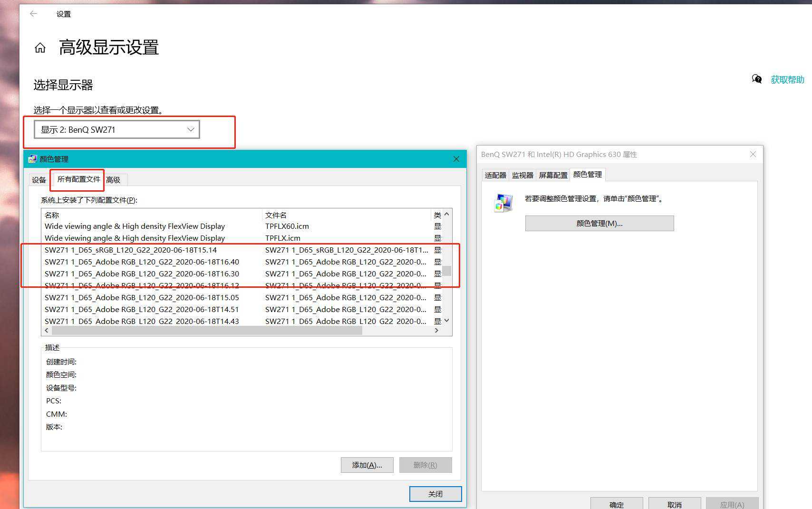Open the 适配器 tab
812x509 pixels.
click(495, 175)
